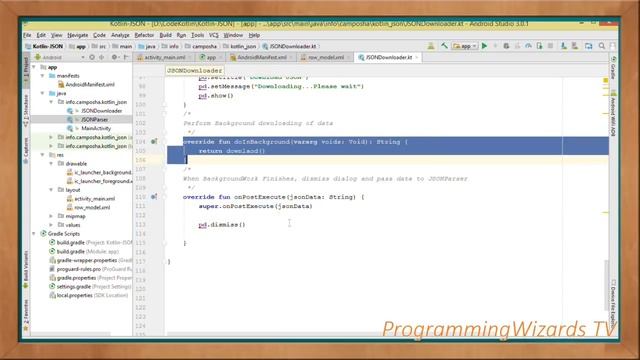Expand the mipmap folder arrow
Screen dimensions: 640x360
(51, 216)
